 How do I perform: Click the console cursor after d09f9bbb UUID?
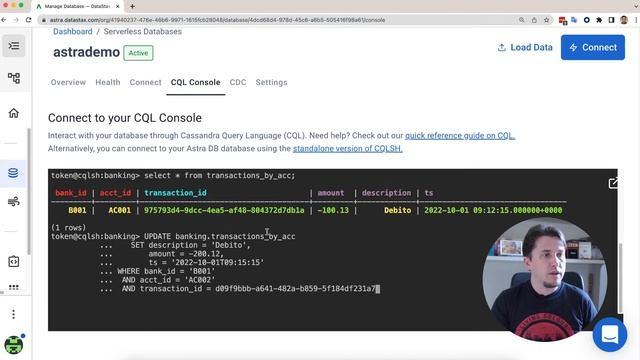click(378, 289)
